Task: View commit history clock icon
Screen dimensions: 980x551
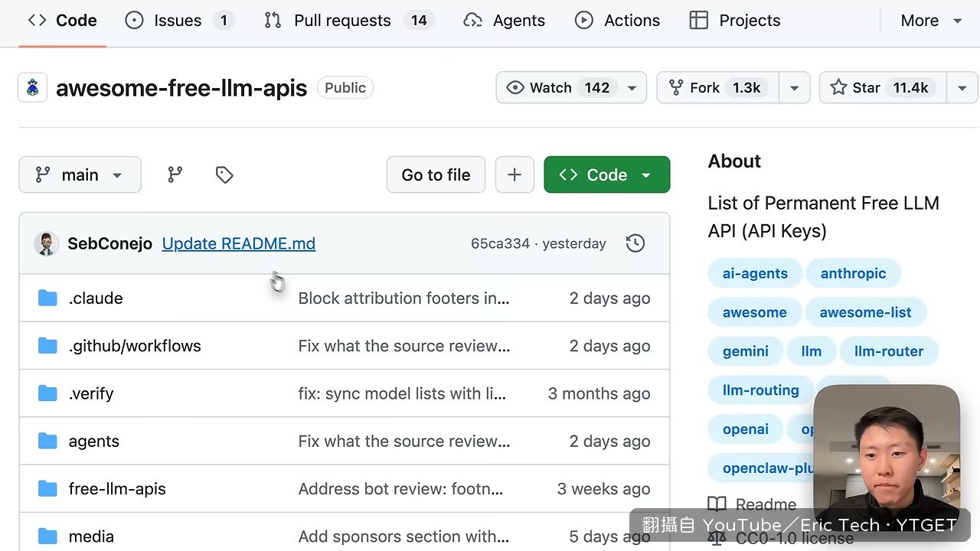Action: click(635, 243)
